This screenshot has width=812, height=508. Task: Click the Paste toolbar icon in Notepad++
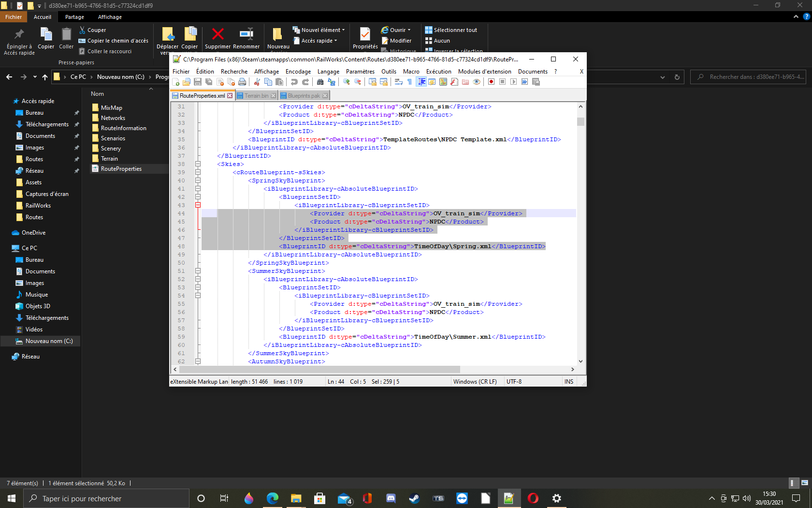(279, 82)
